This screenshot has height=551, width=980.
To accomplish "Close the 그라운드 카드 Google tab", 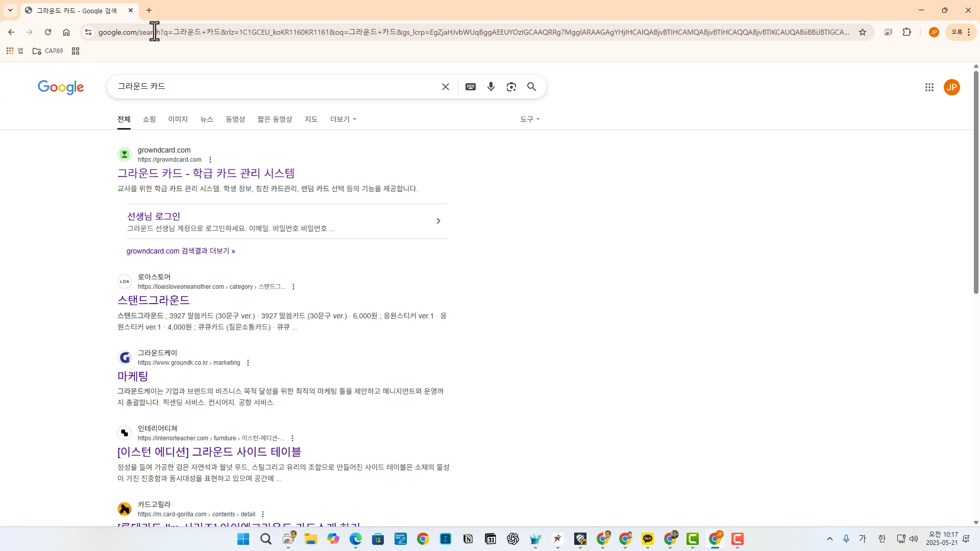I will tap(131, 10).
